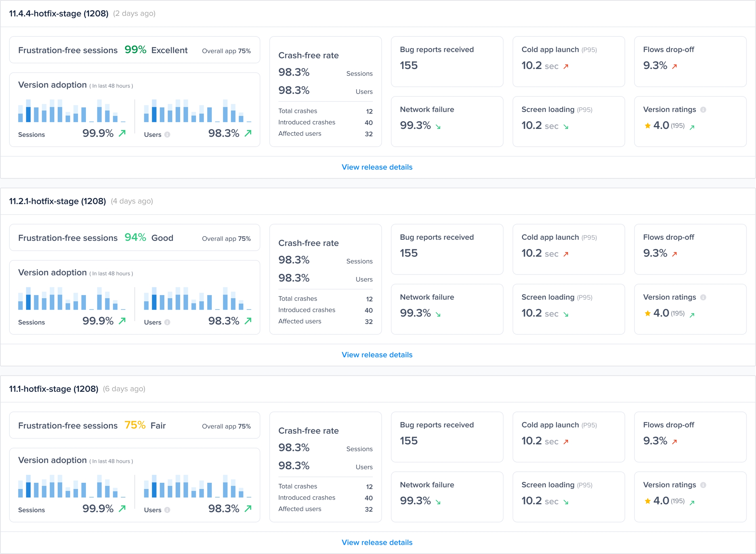756x554 pixels.
Task: Click the 11.4.4-hotfix-stage (1208) release title
Action: [x=59, y=13]
